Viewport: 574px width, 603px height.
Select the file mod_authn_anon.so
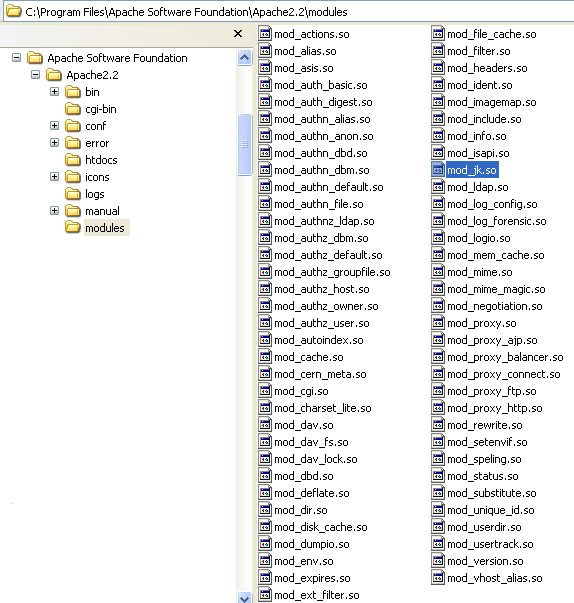tap(324, 136)
